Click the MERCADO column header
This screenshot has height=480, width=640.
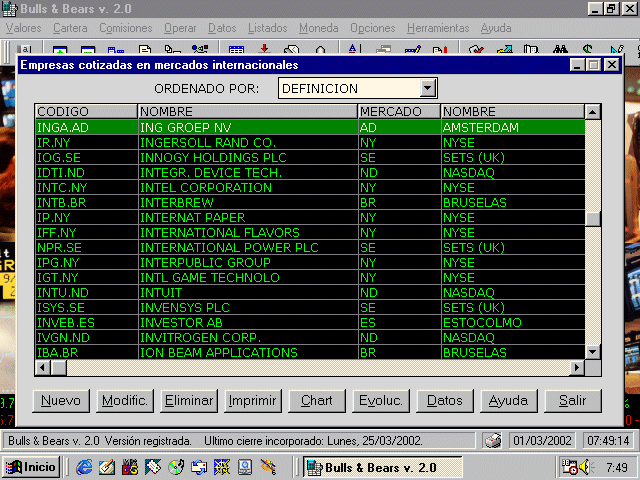pos(399,111)
